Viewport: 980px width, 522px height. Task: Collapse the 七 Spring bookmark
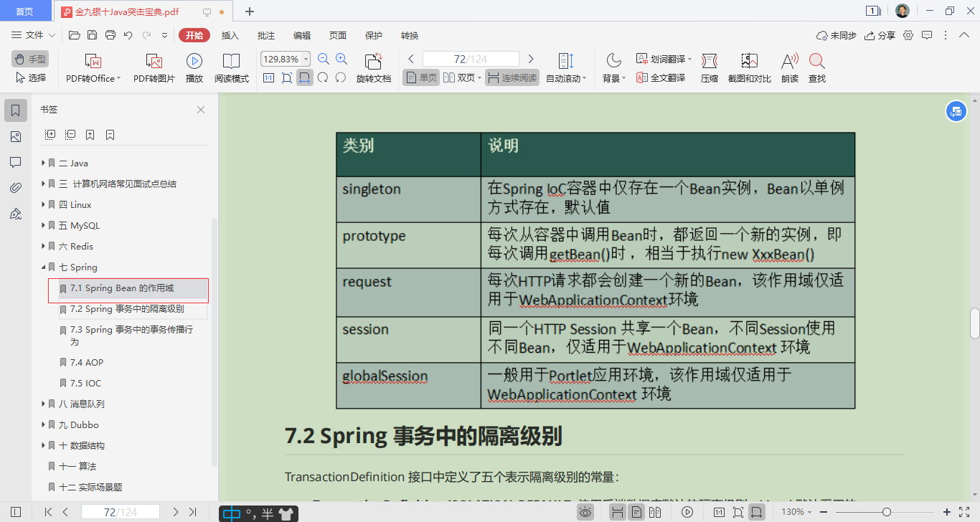point(43,267)
